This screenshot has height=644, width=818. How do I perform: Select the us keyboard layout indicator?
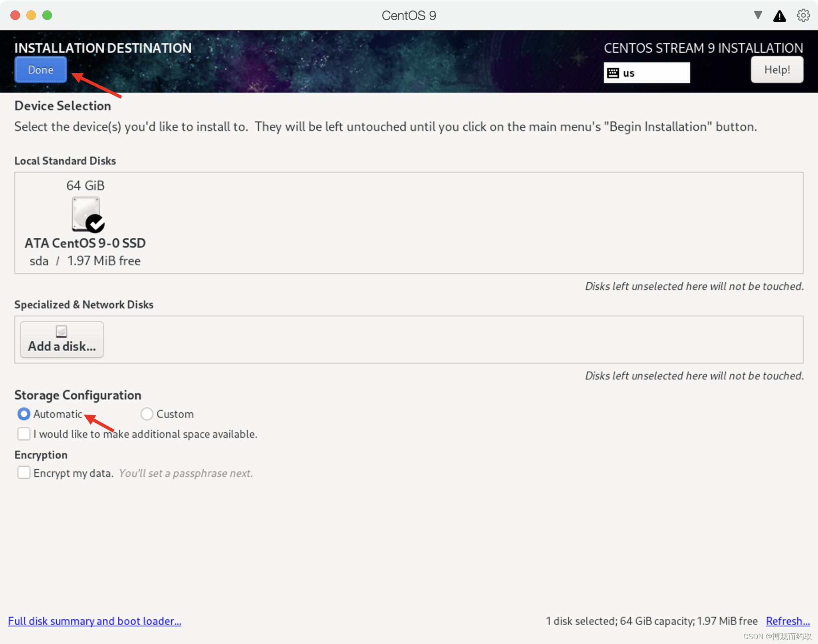(647, 73)
